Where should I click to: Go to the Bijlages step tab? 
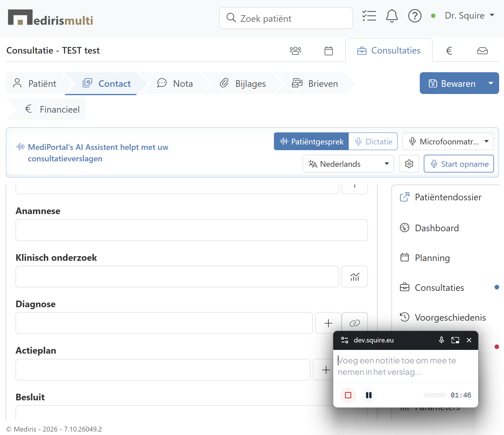point(243,83)
